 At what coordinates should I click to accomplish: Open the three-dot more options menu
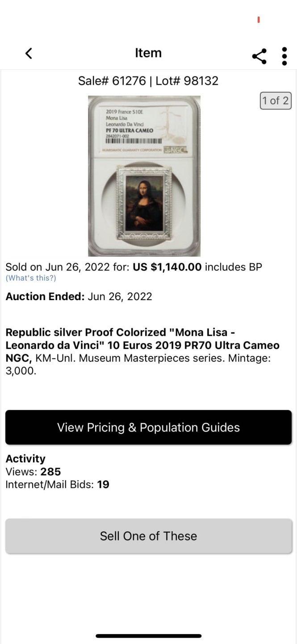284,56
